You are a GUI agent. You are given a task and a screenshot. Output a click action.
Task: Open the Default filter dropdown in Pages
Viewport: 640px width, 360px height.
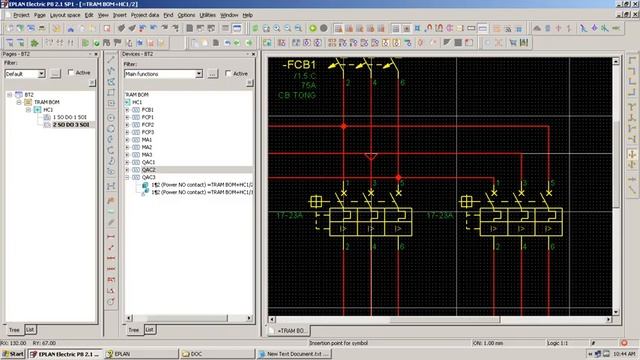[41, 74]
